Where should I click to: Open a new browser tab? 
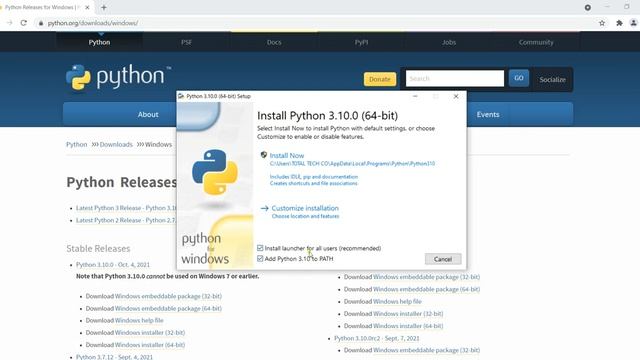click(104, 7)
